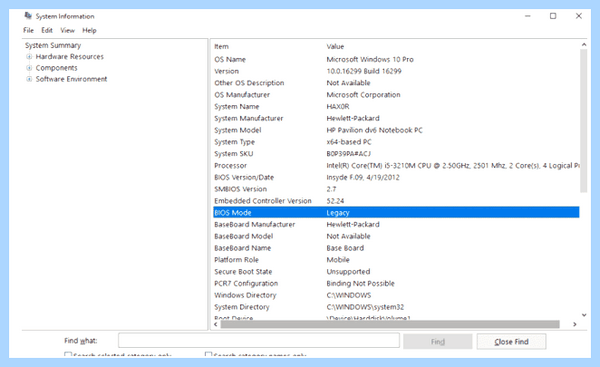Select Hardware Resources tree item
Image resolution: width=600 pixels, height=367 pixels.
(x=70, y=57)
